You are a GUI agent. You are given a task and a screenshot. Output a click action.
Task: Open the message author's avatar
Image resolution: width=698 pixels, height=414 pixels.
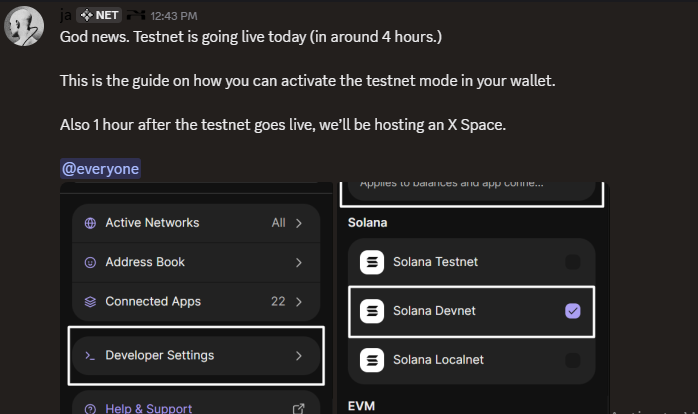[24, 26]
